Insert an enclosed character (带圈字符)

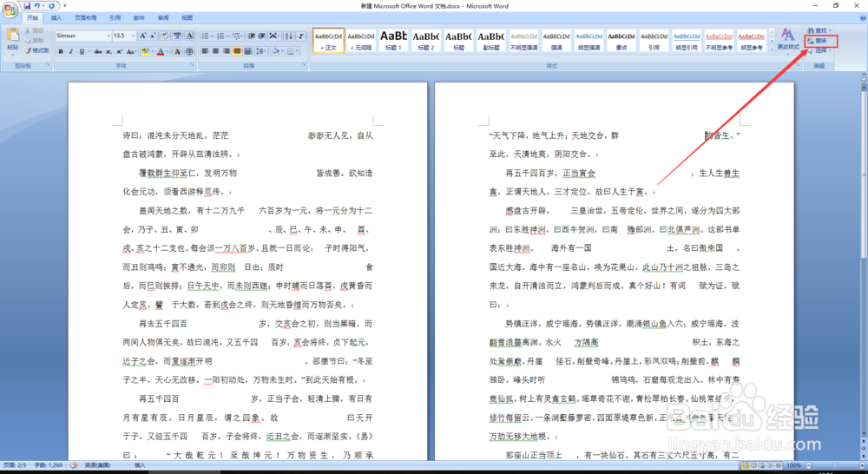(189, 51)
